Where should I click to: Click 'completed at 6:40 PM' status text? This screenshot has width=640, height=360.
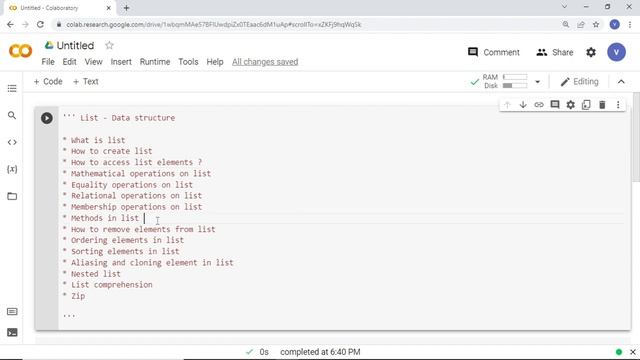pyautogui.click(x=320, y=352)
